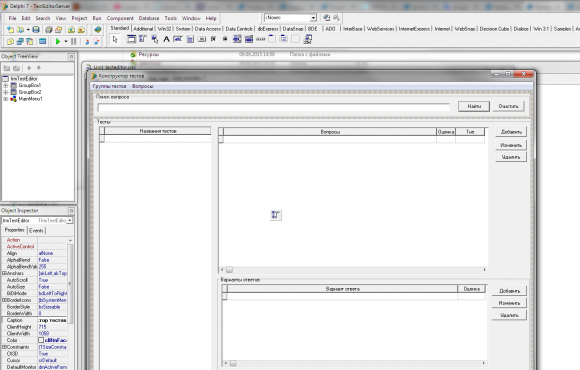The height and width of the screenshot is (370, 580).
Task: Choose the RadioButton component in the palette
Action: point(225,39)
